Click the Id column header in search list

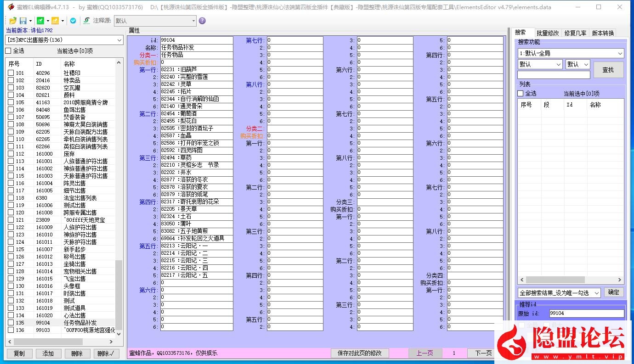coord(575,105)
